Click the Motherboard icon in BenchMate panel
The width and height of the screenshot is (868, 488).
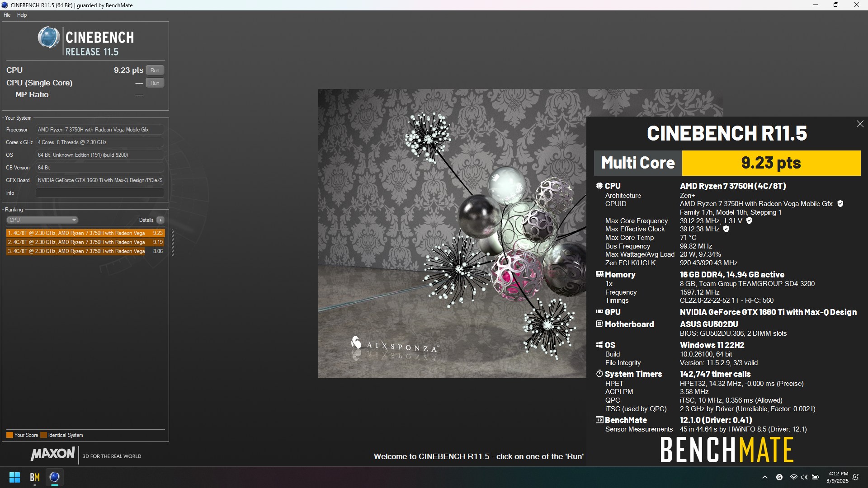[x=599, y=324]
